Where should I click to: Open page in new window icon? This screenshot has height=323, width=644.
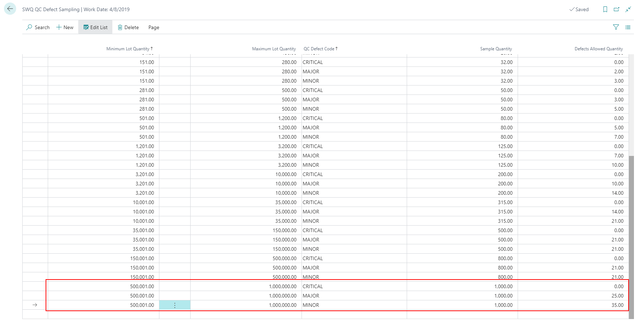point(617,9)
